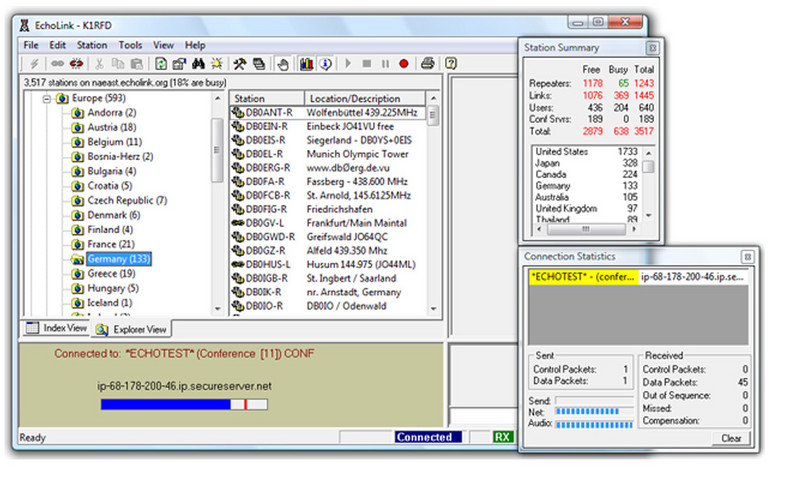Click the Stop square in toolbar
Image resolution: width=800 pixels, height=484 pixels.
pos(366,64)
